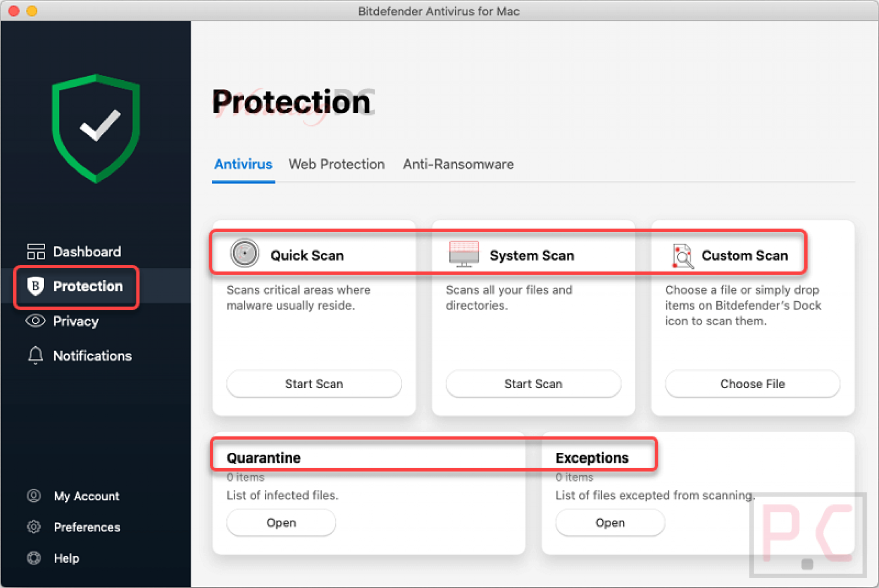Start the Quick Scan
Screen dimensions: 879x588
(314, 384)
